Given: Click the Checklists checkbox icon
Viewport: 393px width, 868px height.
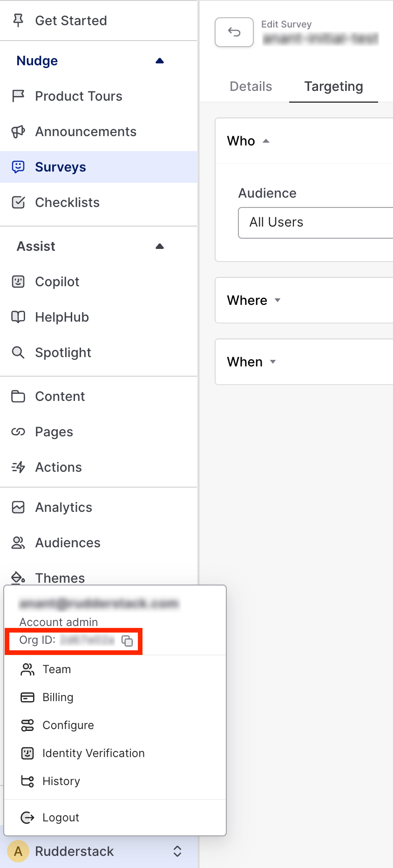Looking at the screenshot, I should click(x=18, y=202).
